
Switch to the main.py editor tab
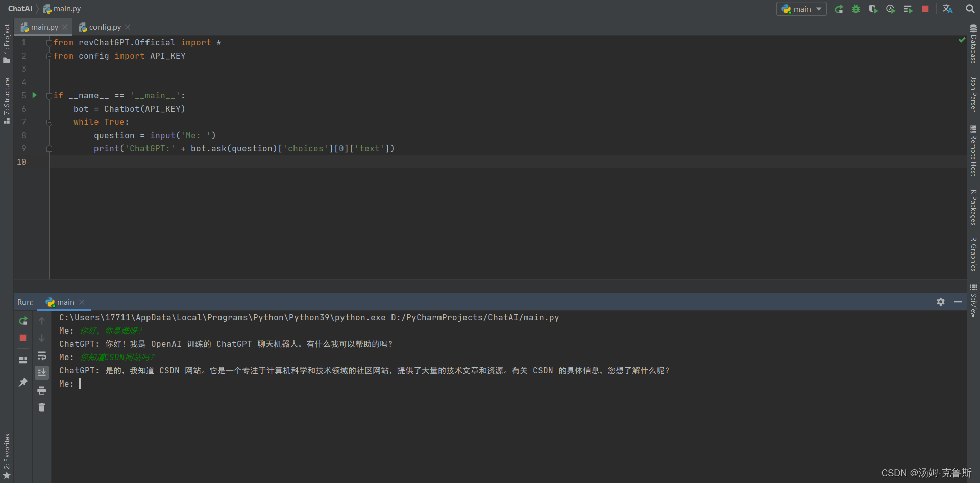[x=44, y=27]
